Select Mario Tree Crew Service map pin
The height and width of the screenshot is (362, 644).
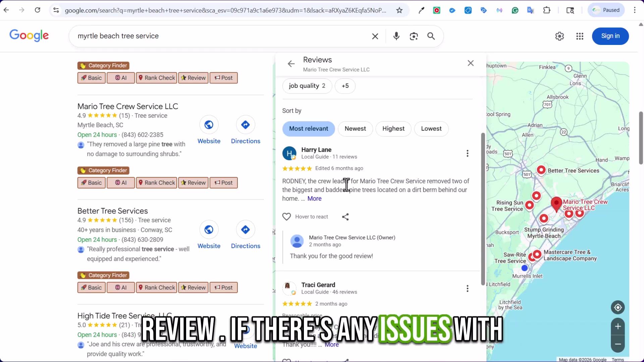click(556, 204)
